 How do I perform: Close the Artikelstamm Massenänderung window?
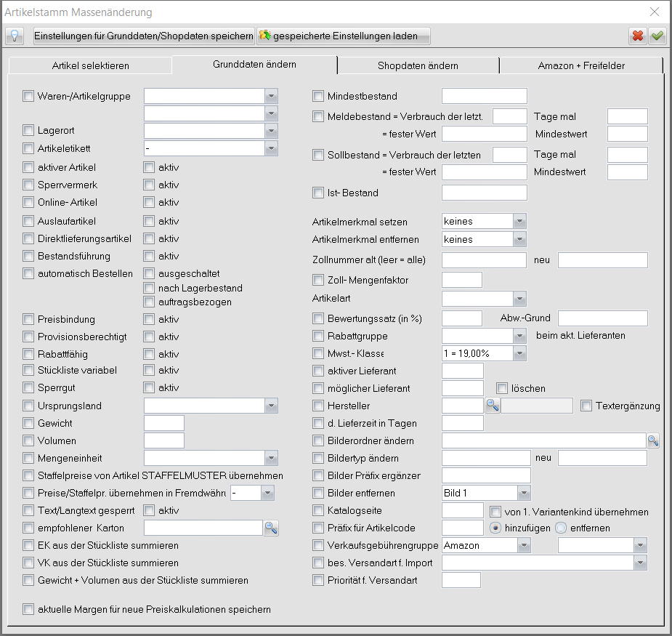point(655,12)
